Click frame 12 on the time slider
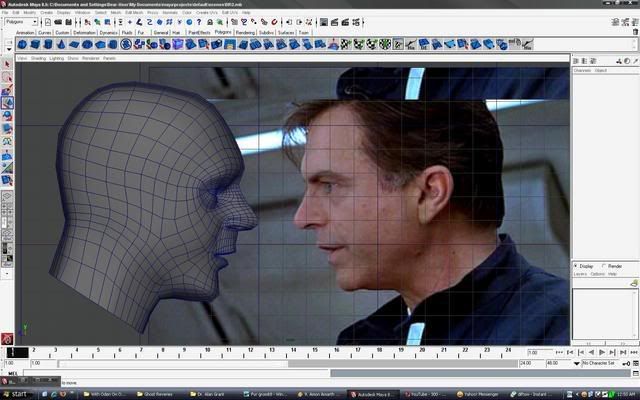This screenshot has width=640, height=400. [x=250, y=352]
